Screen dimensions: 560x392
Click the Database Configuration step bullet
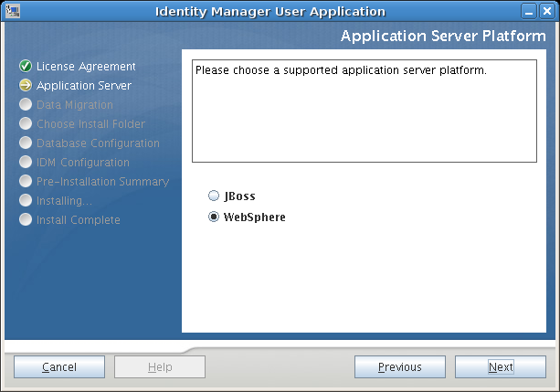(26, 143)
